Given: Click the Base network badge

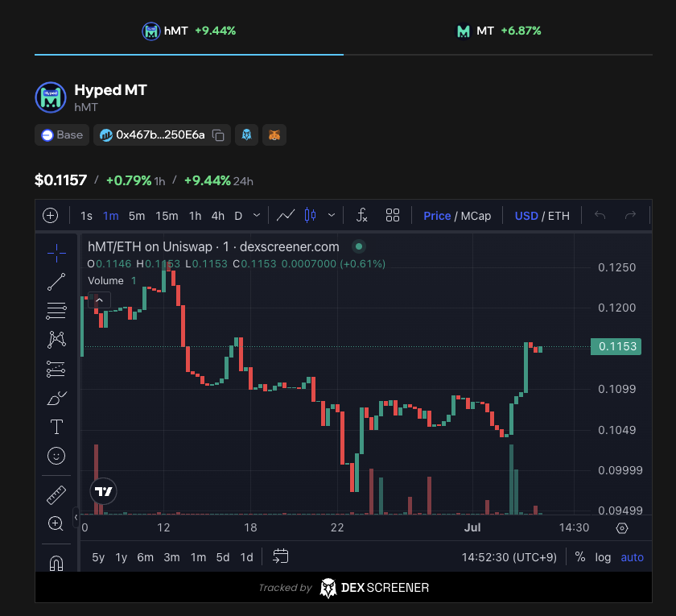Looking at the screenshot, I should coord(62,135).
